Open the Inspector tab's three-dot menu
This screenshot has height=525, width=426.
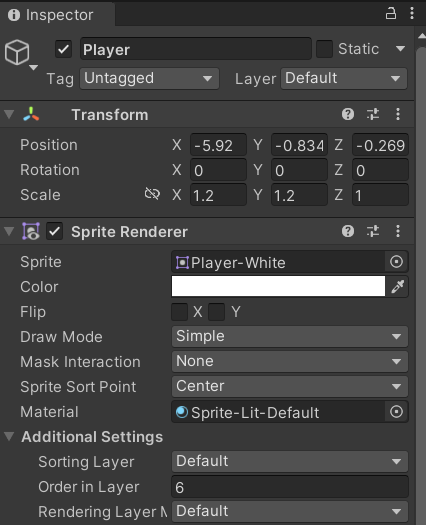tap(412, 14)
